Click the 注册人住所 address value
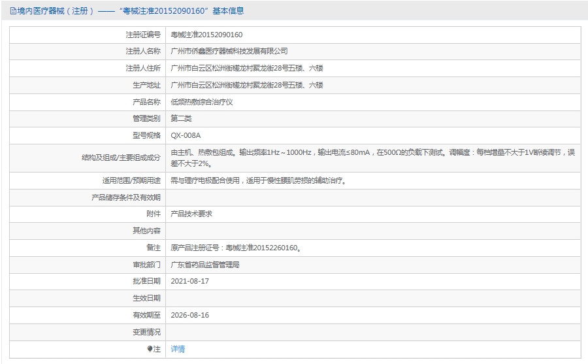Screen dimensions: 588x364 247,69
